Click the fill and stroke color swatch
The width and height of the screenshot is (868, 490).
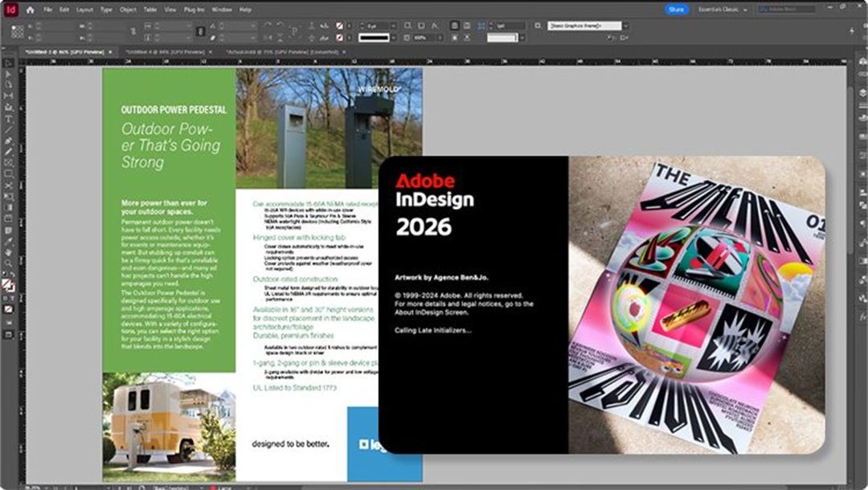pyautogui.click(x=8, y=284)
